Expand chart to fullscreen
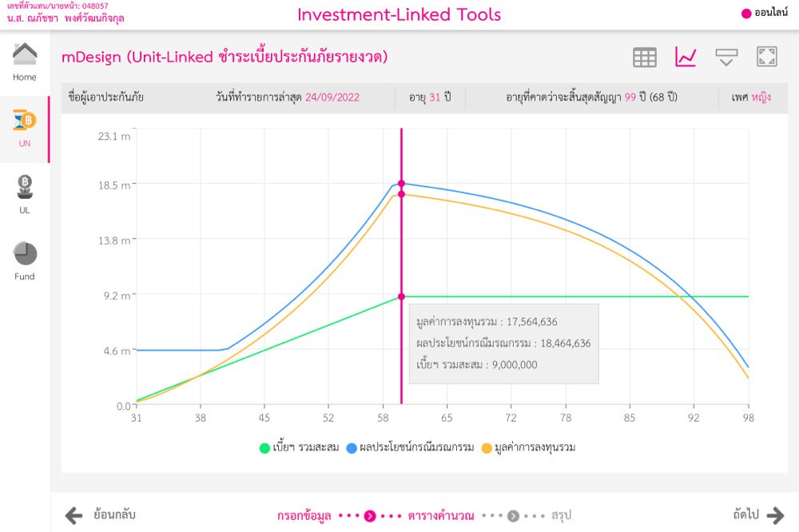The height and width of the screenshot is (532, 799). tap(767, 57)
